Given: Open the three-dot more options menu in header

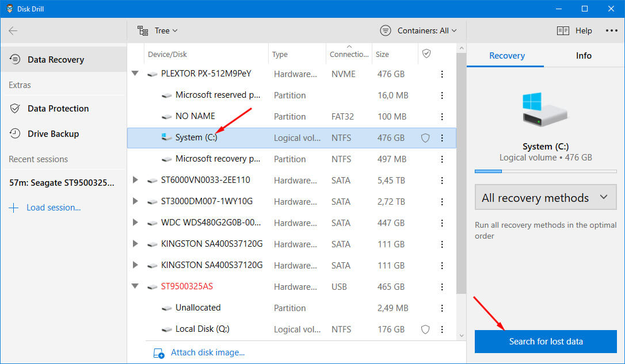Looking at the screenshot, I should [x=611, y=31].
